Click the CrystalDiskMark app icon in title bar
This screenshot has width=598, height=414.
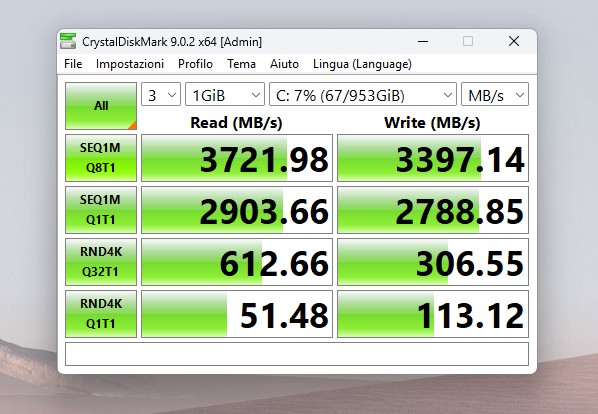pos(68,41)
